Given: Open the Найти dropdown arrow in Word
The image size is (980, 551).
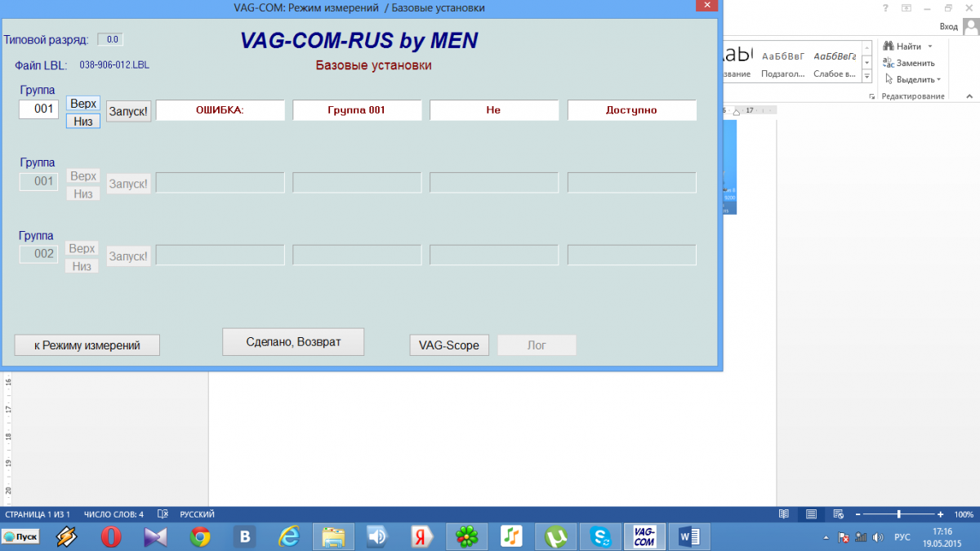Looking at the screenshot, I should click(x=930, y=47).
